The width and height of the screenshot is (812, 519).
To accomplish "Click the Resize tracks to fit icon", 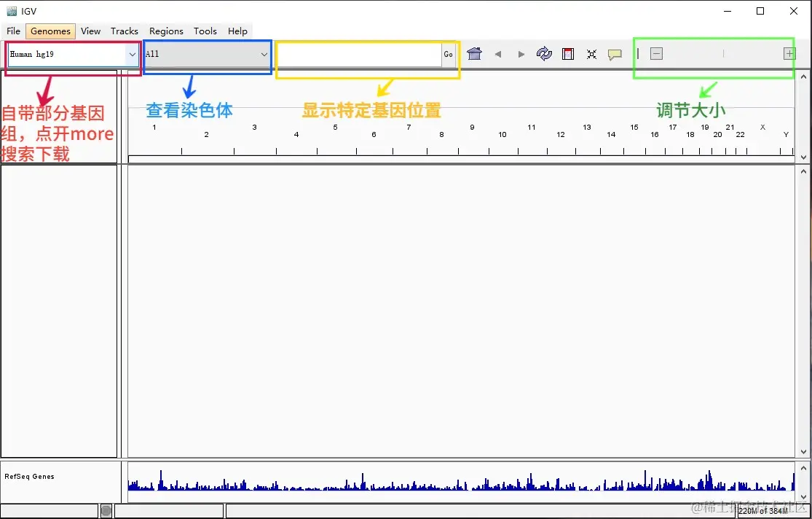I will coord(592,54).
